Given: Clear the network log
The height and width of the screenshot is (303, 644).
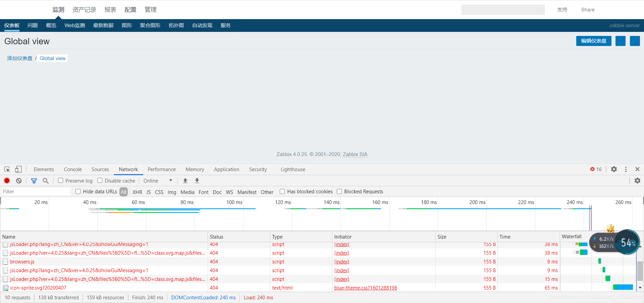Looking at the screenshot, I should [x=19, y=181].
